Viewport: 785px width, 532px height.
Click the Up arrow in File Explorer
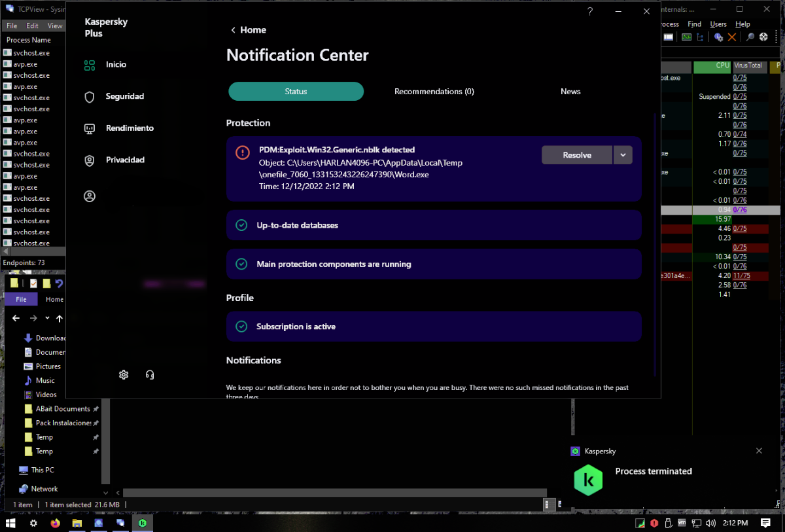point(60,318)
